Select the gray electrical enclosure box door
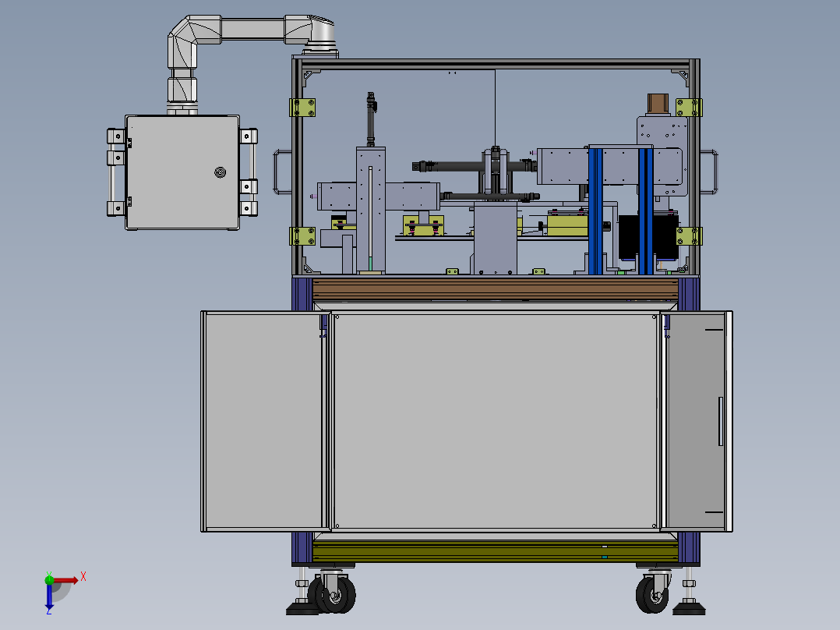Image resolution: width=840 pixels, height=630 pixels. [182, 172]
